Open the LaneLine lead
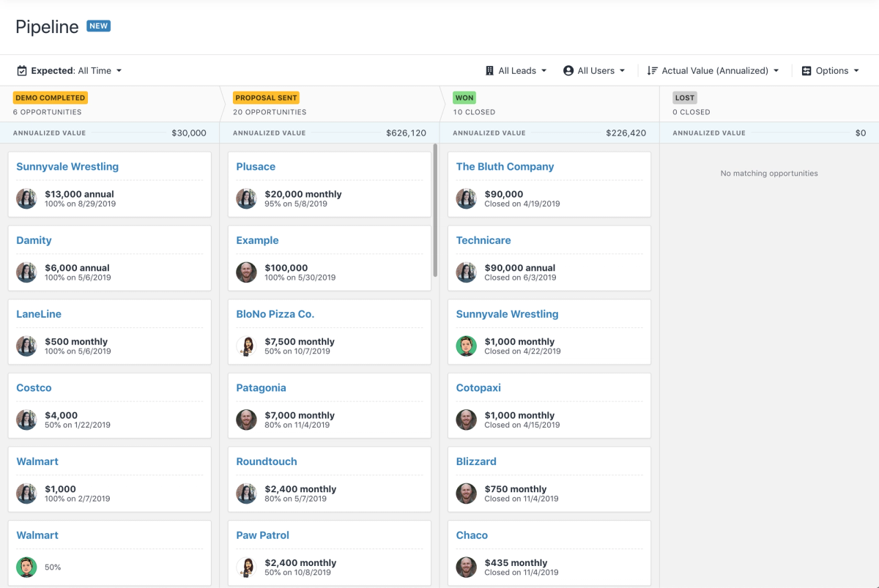879x588 pixels. click(39, 314)
